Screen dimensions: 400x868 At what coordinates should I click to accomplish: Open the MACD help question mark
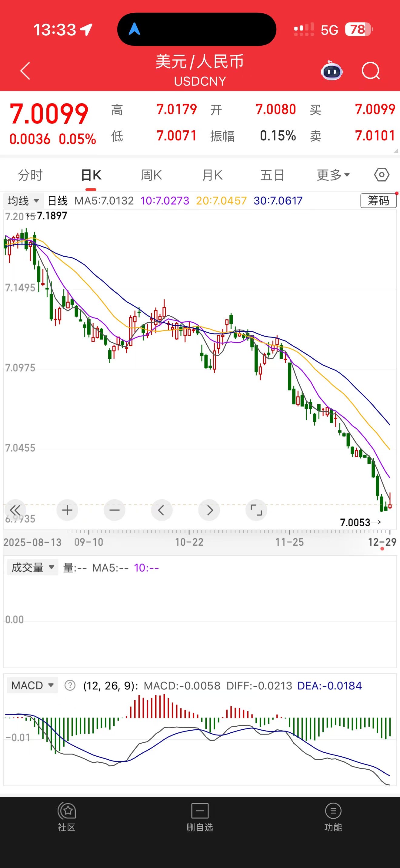[70, 686]
